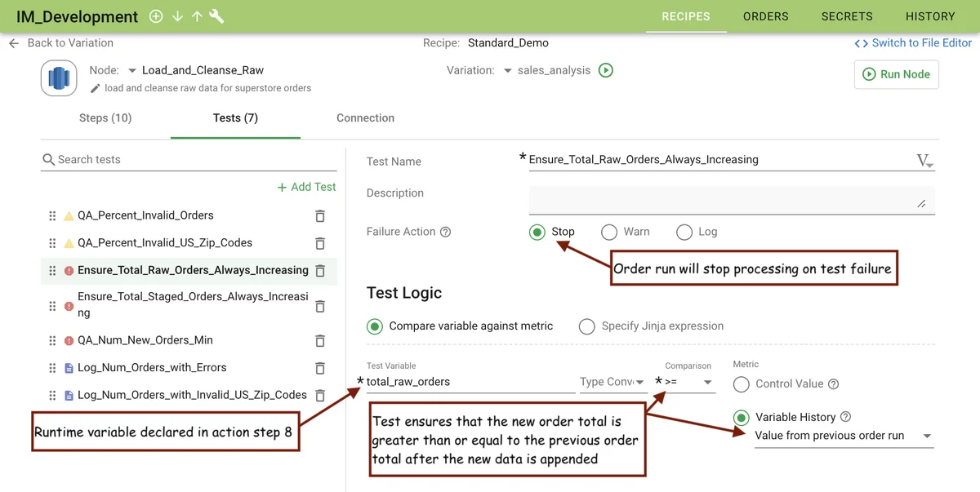
Task: Switch to the Steps (10) tab
Action: click(x=105, y=118)
